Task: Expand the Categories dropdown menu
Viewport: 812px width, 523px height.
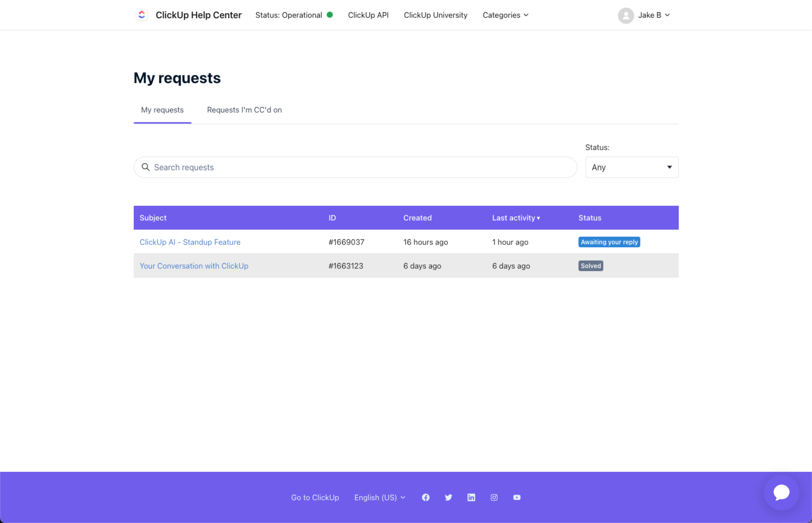Action: click(505, 15)
